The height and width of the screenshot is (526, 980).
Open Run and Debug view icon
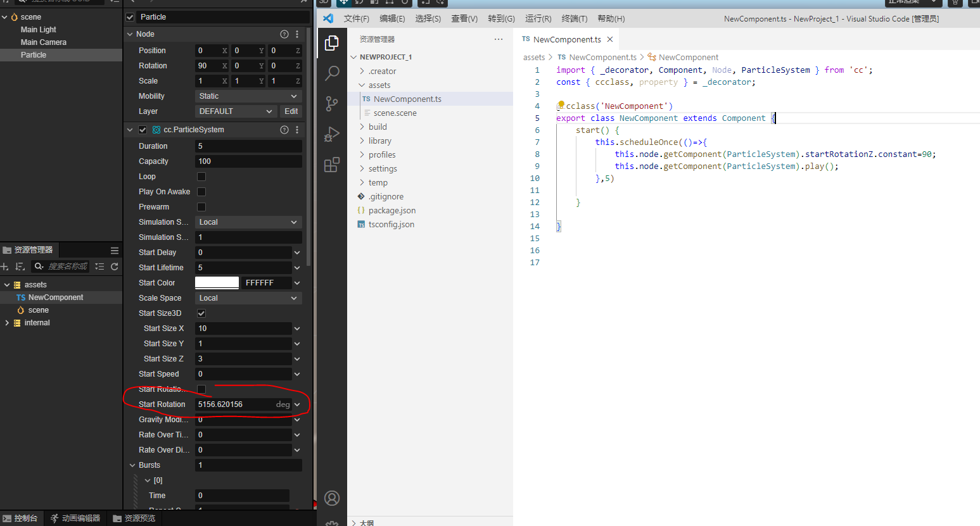331,134
